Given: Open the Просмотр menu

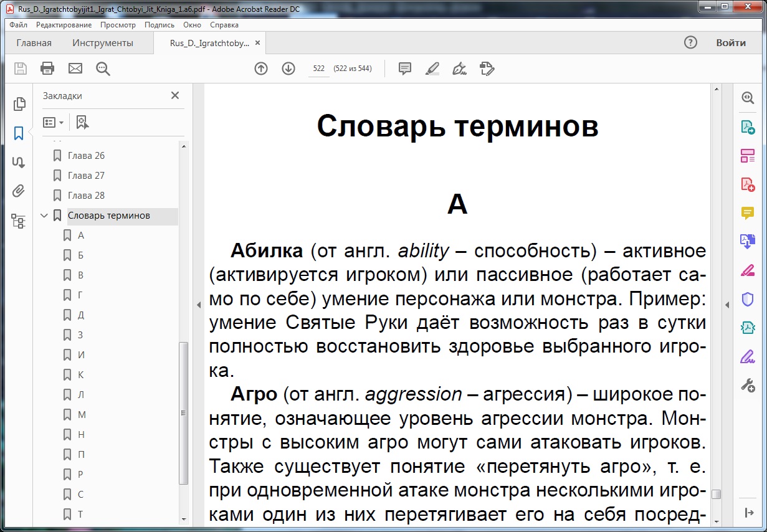Looking at the screenshot, I should click(118, 25).
